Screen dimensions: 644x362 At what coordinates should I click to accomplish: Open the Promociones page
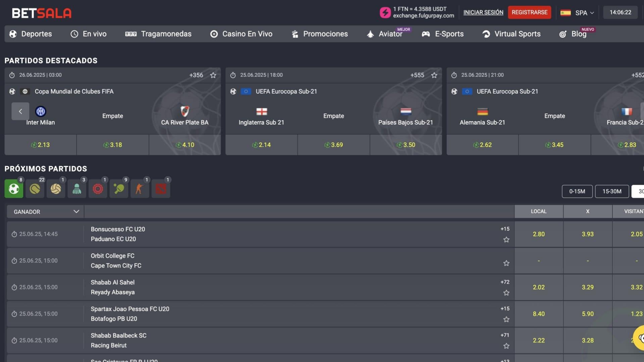pyautogui.click(x=320, y=34)
